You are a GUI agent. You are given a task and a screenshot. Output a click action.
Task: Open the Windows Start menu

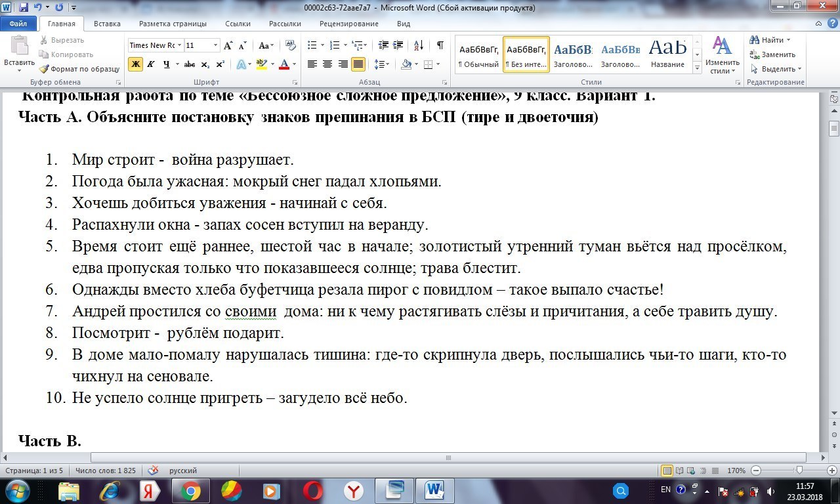[16, 490]
